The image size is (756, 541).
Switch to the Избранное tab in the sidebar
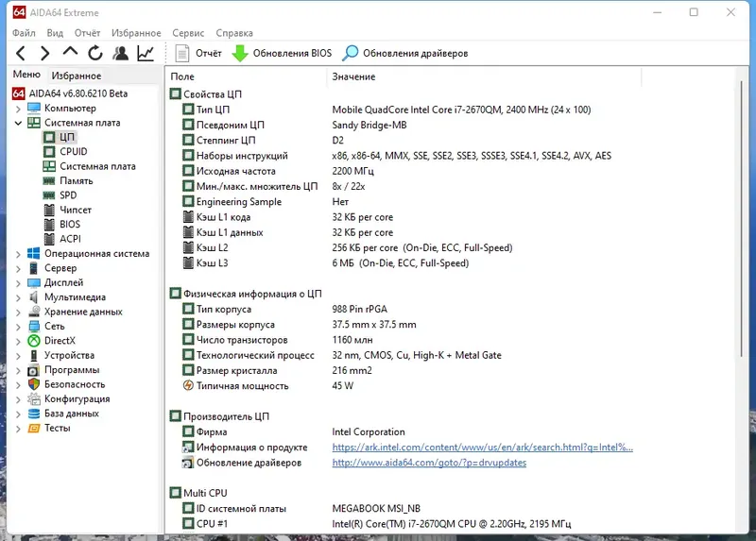click(77, 76)
